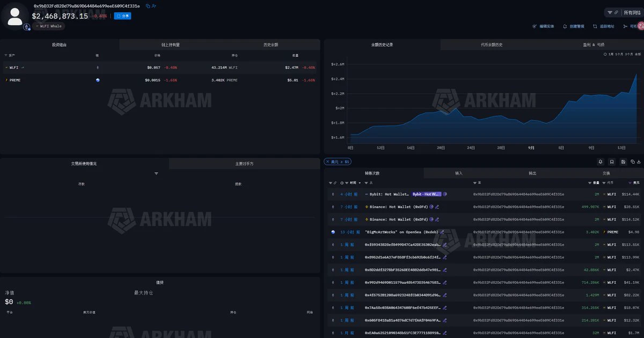
Task: Set chart range to 全部
Action: (x=638, y=54)
